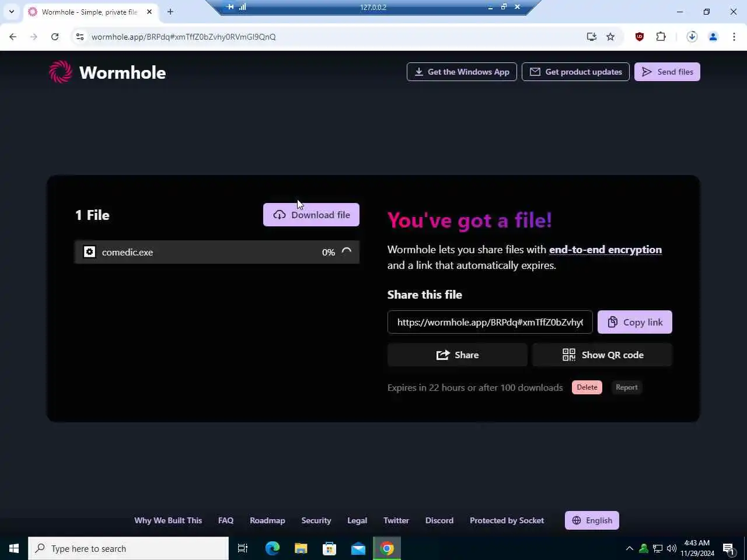Click the Send files button

pyautogui.click(x=667, y=72)
